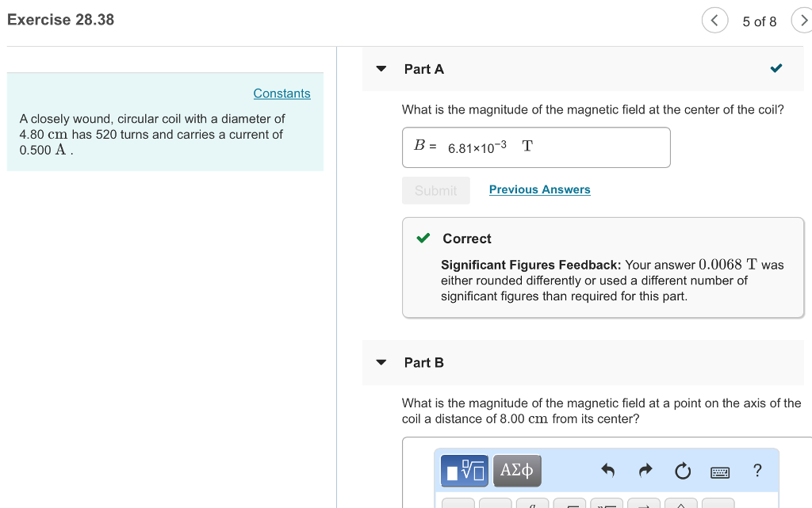The height and width of the screenshot is (508, 812).
Task: Select the vector arrow template button
Action: (x=644, y=505)
